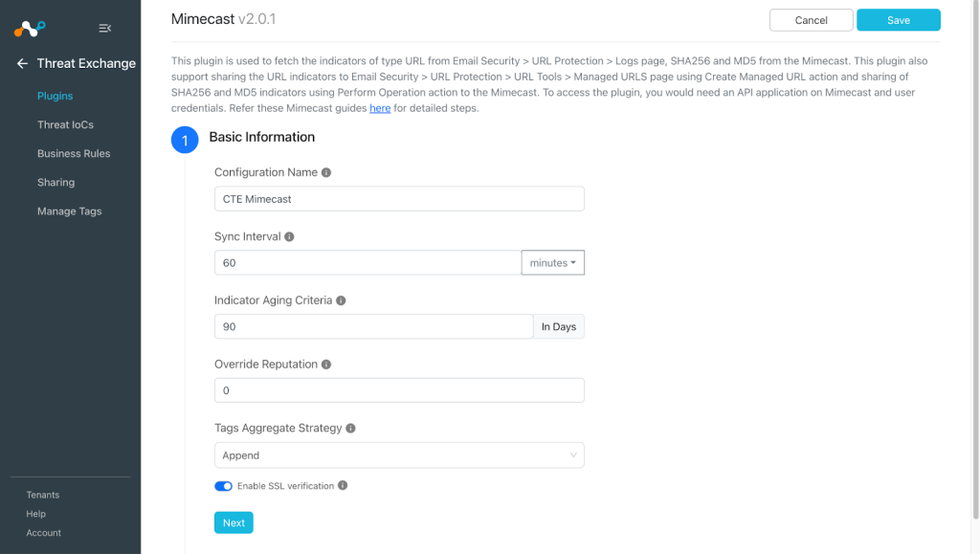The height and width of the screenshot is (554, 980).
Task: Open Manage Tags in the sidebar
Action: 69,211
